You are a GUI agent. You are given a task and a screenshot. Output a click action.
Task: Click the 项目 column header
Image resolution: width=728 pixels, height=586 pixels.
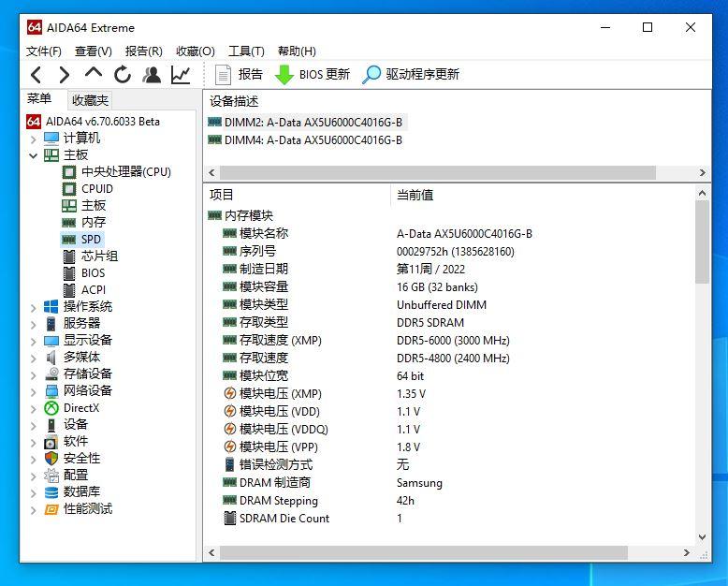[x=222, y=195]
